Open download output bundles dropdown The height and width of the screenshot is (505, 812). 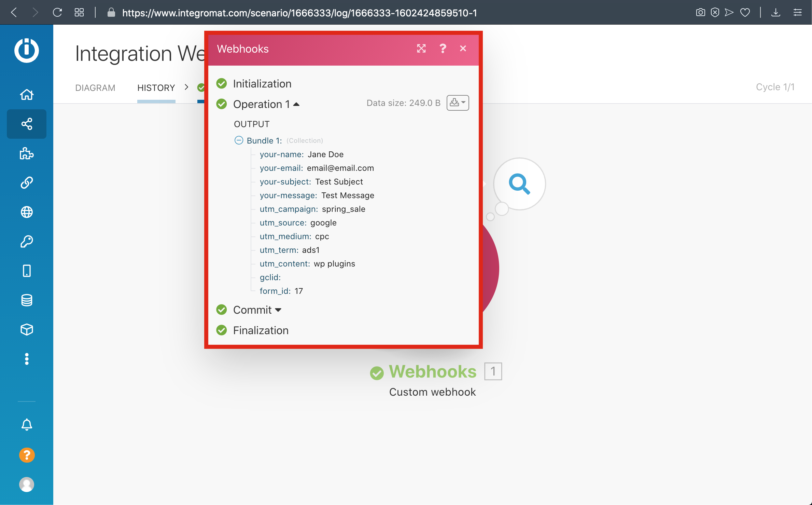[458, 103]
